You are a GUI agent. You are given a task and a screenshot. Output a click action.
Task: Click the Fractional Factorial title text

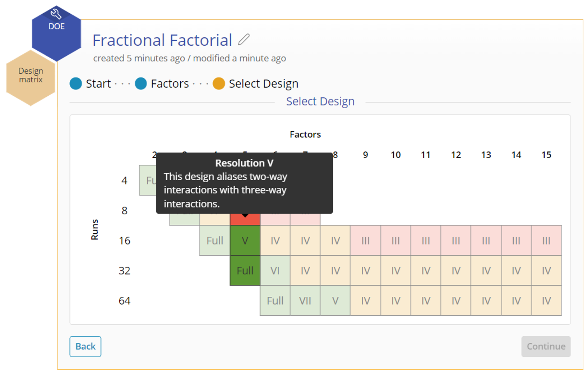(x=162, y=40)
